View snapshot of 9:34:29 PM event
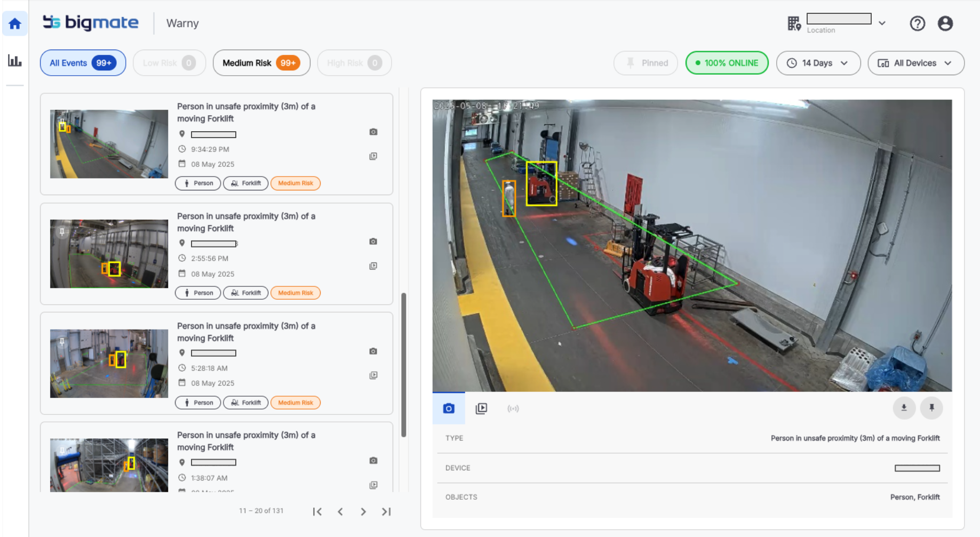Viewport: 980px width, 537px height. 373,132
